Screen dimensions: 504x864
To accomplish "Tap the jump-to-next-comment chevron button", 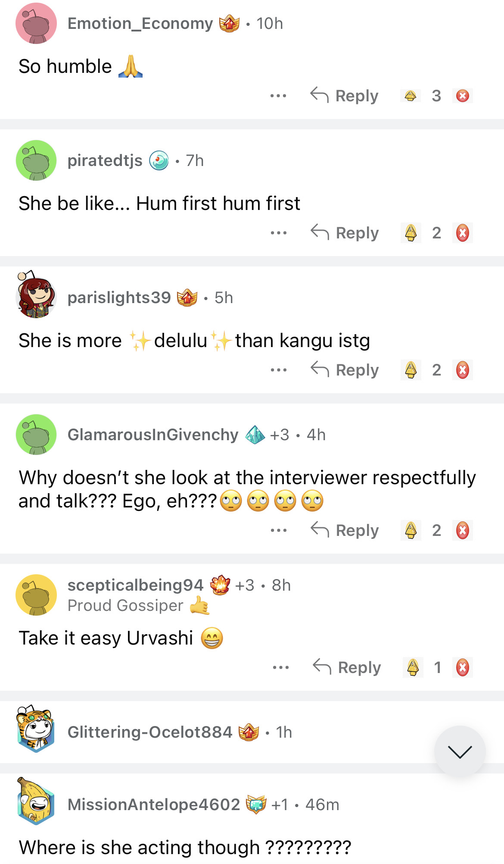I will [x=460, y=751].
